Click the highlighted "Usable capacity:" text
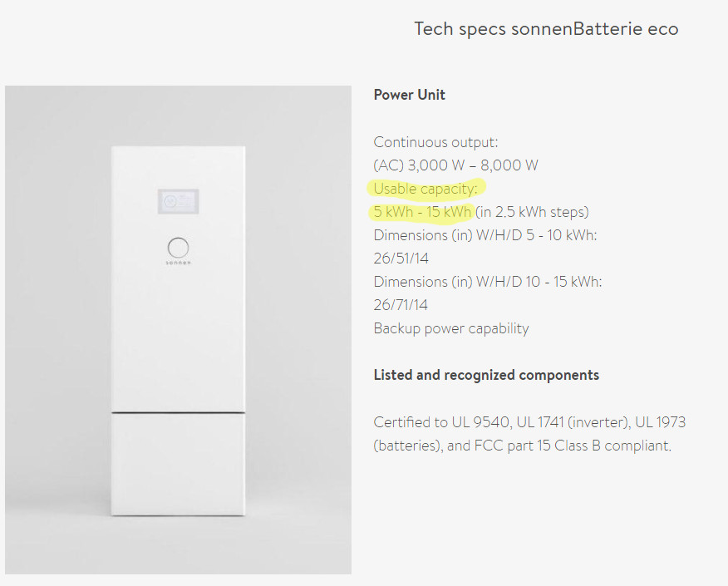 [x=425, y=189]
